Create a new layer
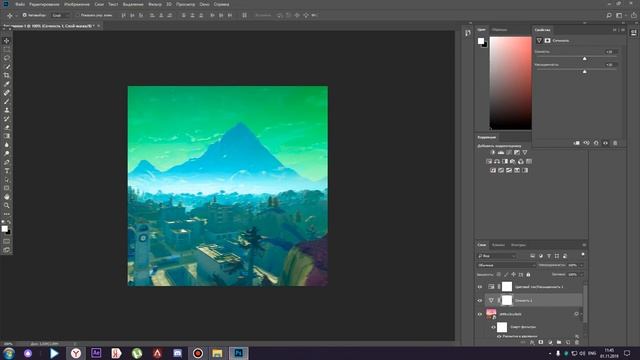This screenshot has height=360, width=640. click(568, 342)
